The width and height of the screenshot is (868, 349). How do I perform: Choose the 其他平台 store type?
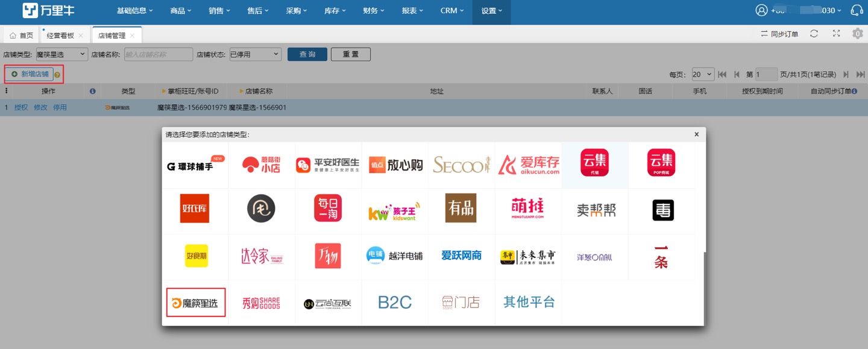tap(529, 302)
